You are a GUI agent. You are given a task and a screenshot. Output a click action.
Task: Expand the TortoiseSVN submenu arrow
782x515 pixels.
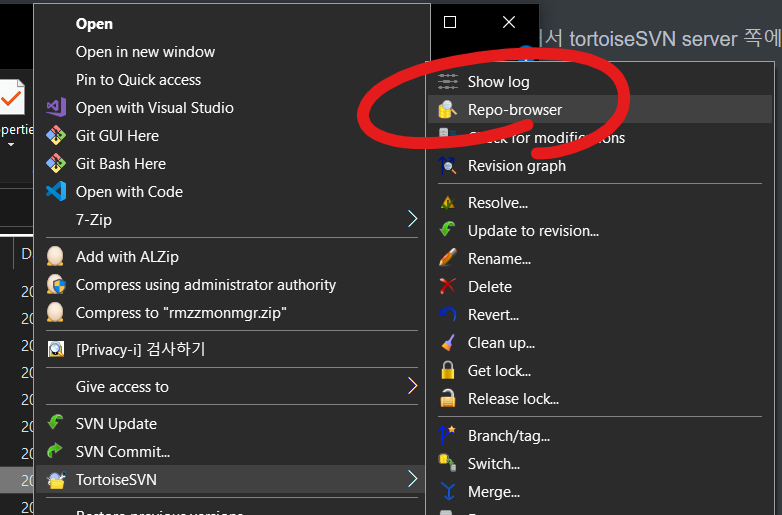point(412,479)
